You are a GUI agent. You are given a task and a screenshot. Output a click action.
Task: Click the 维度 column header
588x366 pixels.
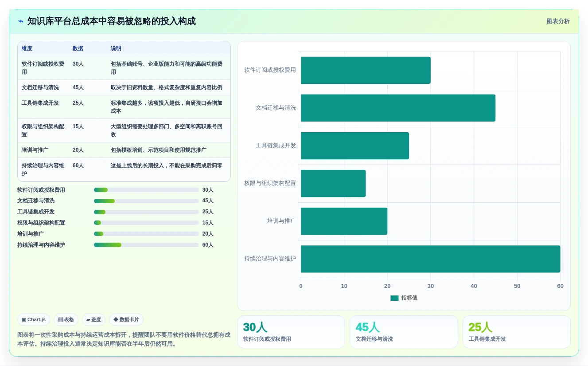pos(27,48)
